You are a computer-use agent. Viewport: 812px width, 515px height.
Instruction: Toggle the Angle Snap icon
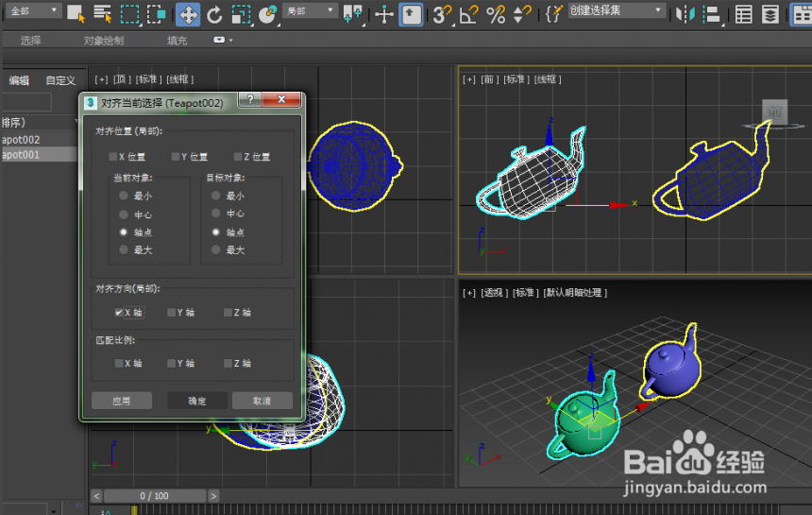pyautogui.click(x=468, y=14)
